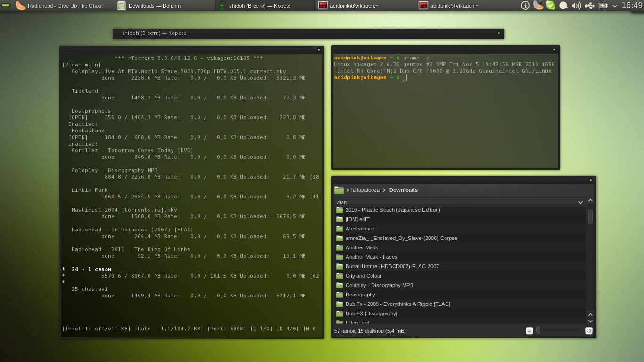Click the Lostprophets torrent entry
The image size is (644, 362).
(91, 111)
